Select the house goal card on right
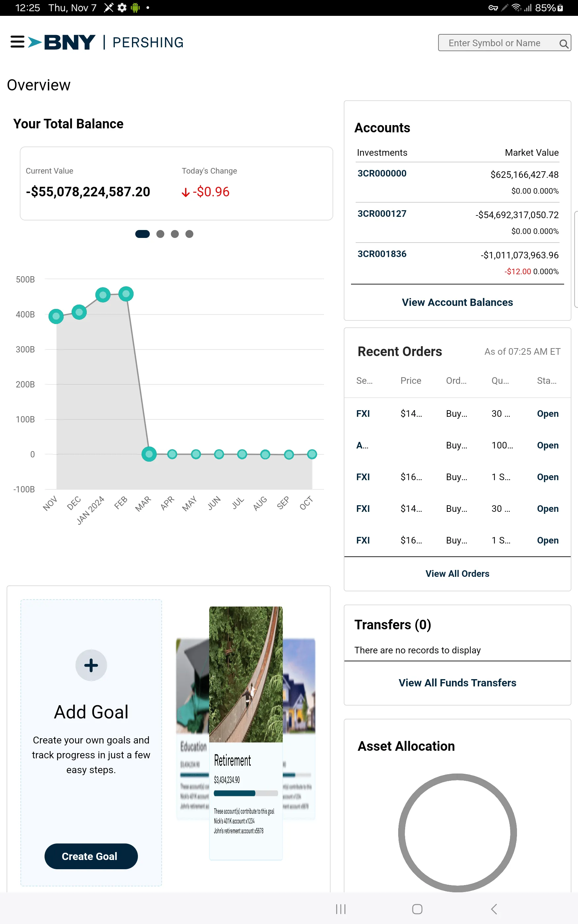578x924 pixels. point(299,728)
